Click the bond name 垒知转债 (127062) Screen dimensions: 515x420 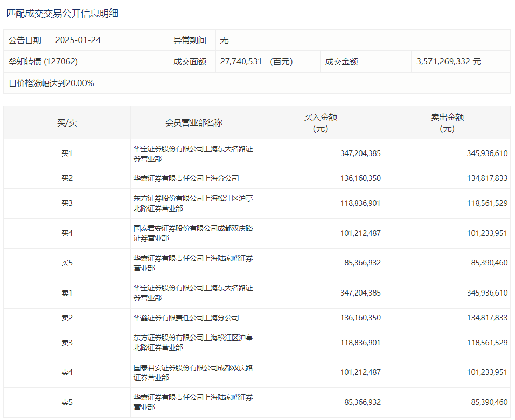[43, 62]
